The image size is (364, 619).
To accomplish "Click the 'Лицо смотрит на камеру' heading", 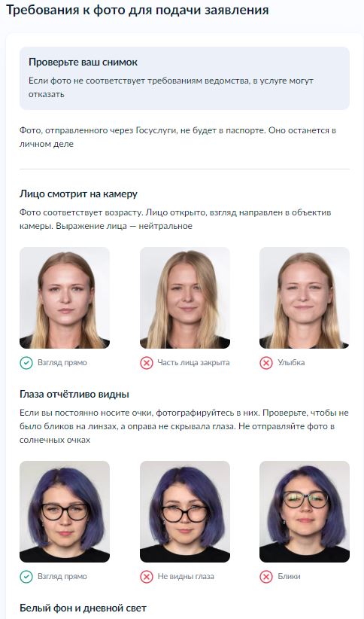I will (78, 194).
